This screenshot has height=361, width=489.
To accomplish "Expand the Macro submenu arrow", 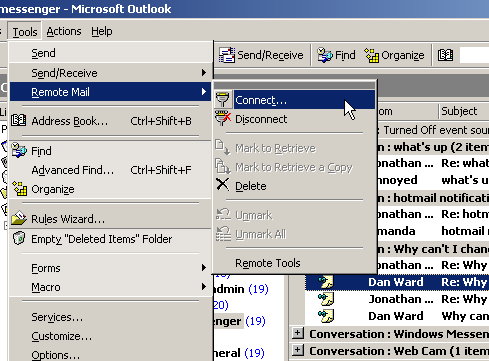I will 204,286.
